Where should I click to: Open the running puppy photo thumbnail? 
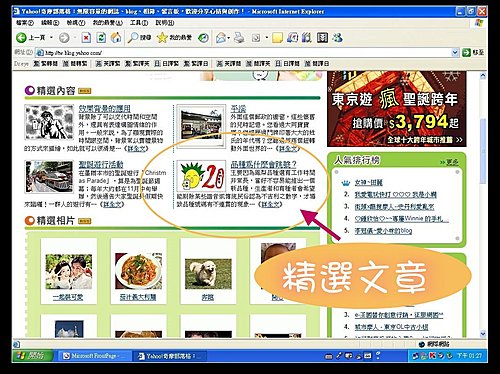point(208,274)
